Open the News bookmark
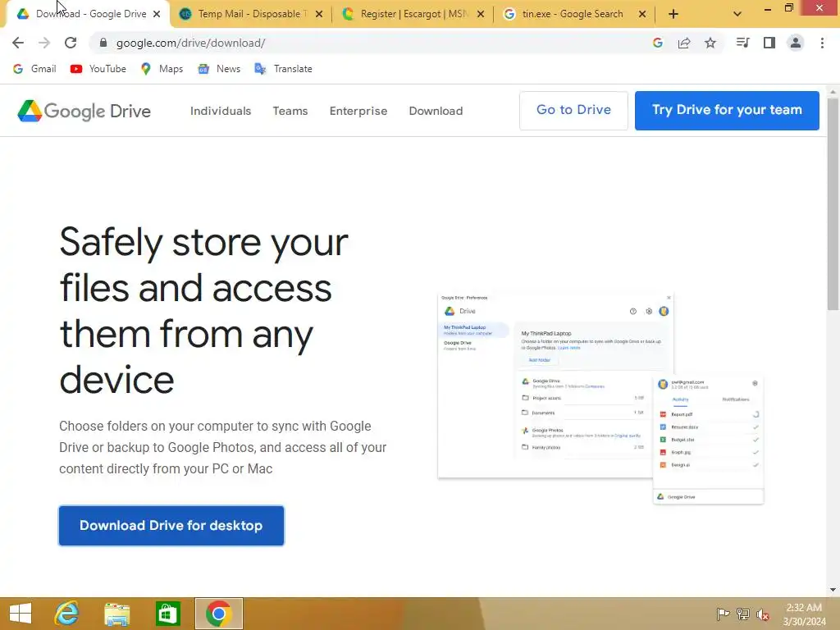This screenshot has width=840, height=630. pos(219,69)
